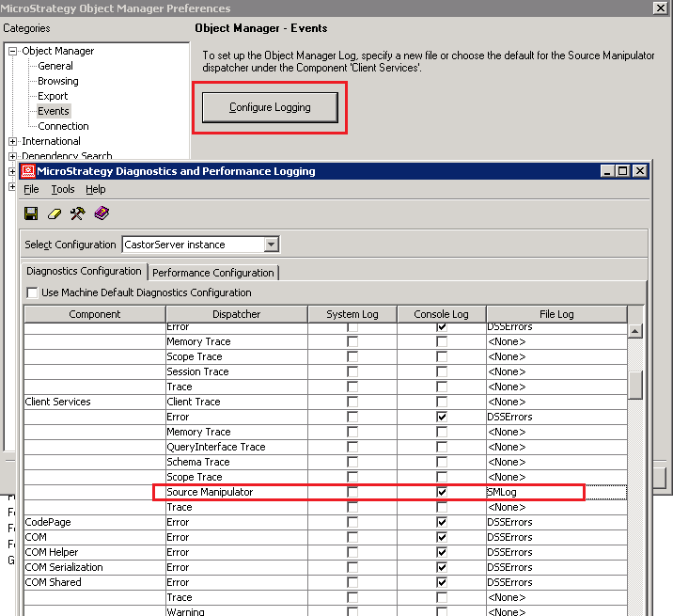Collapse the Object Manager tree node
673x616 pixels.
pyautogui.click(x=13, y=52)
